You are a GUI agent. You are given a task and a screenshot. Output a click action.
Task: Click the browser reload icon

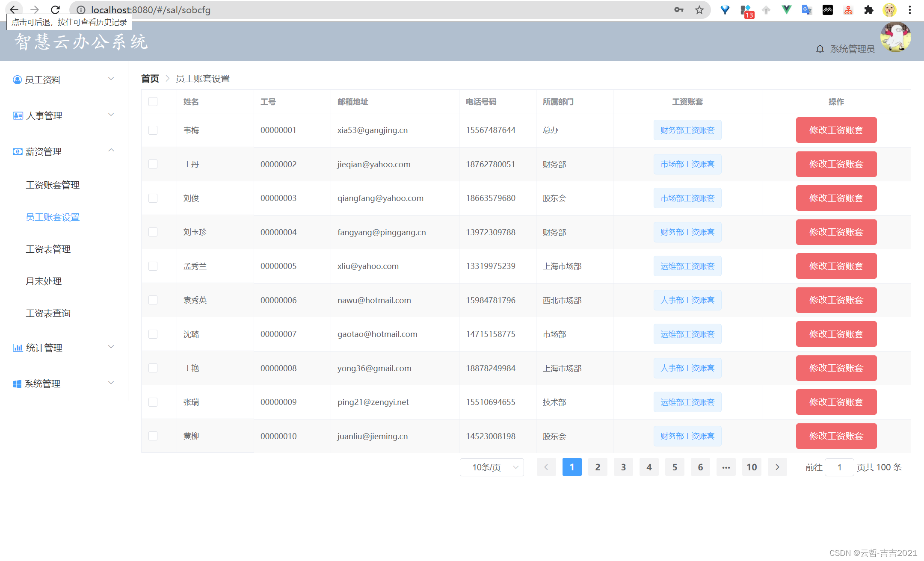click(55, 10)
